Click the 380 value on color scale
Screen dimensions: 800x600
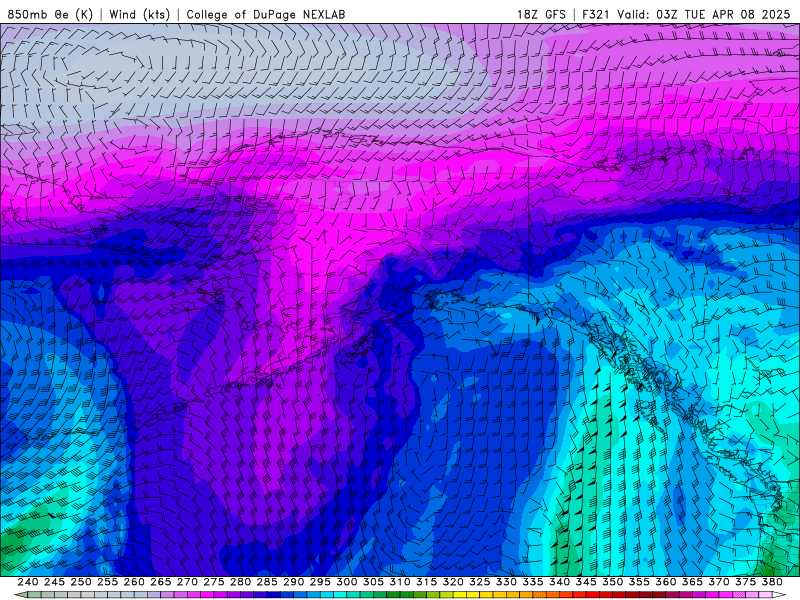(x=772, y=582)
